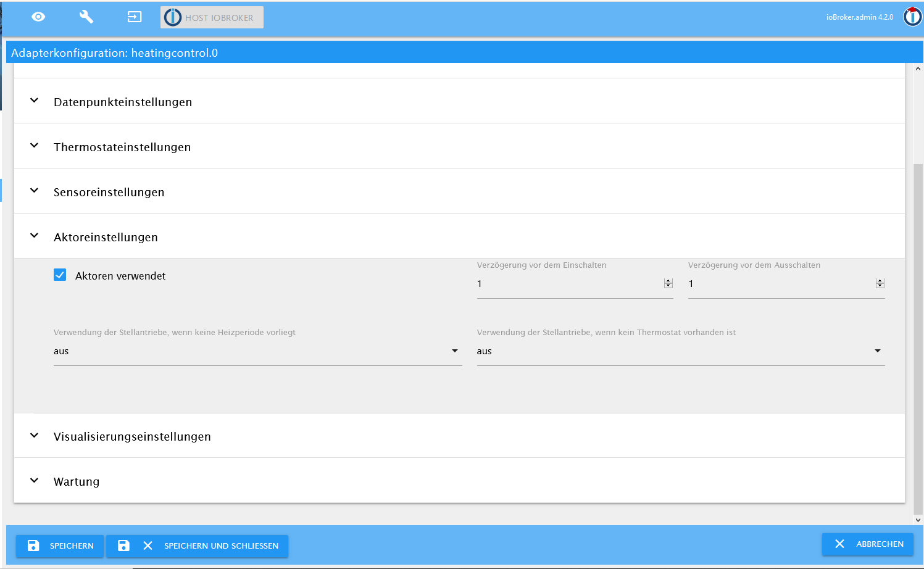The image size is (924, 569).
Task: Click the logout arrow icon in top bar
Action: (x=135, y=17)
